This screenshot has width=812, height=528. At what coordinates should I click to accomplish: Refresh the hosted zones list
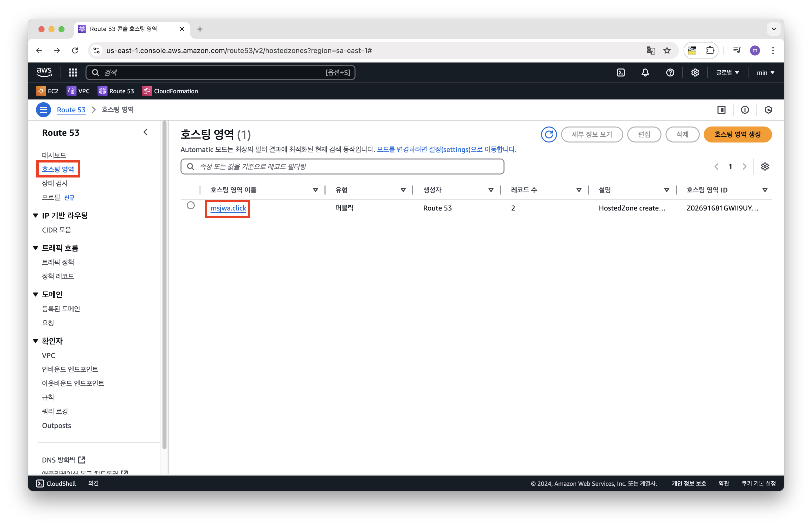548,134
